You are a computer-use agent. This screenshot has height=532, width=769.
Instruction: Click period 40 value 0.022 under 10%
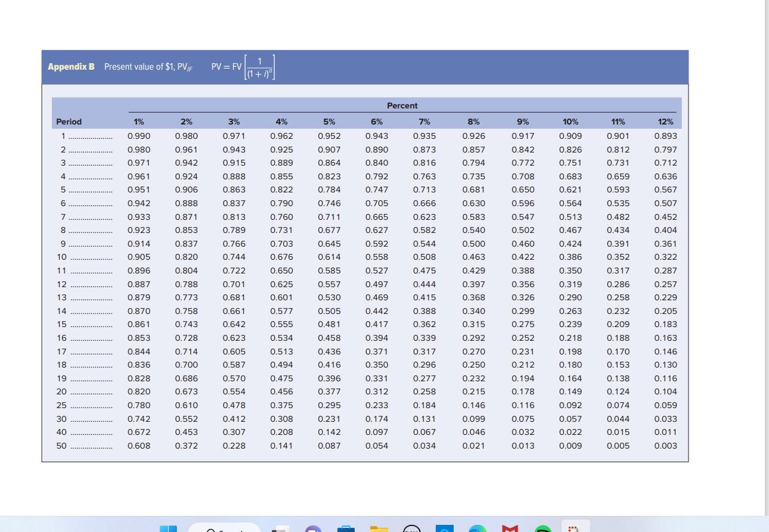570,432
